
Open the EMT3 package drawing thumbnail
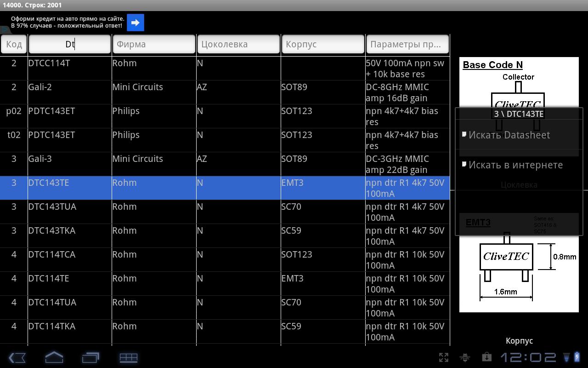[519, 263]
